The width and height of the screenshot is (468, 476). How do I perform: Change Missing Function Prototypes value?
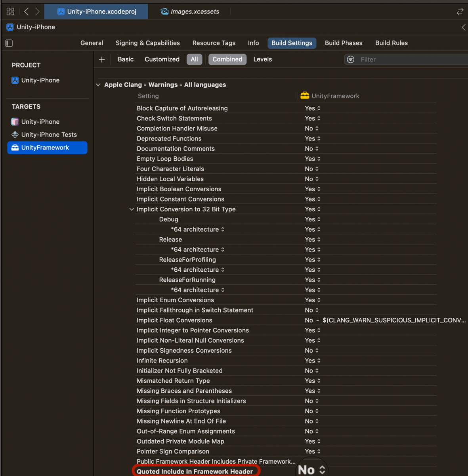pyautogui.click(x=312, y=411)
